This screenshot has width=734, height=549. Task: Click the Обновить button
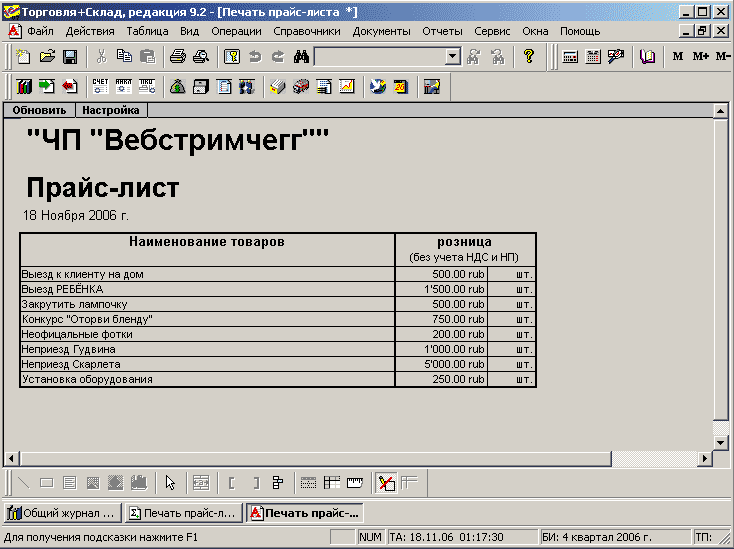(x=39, y=111)
